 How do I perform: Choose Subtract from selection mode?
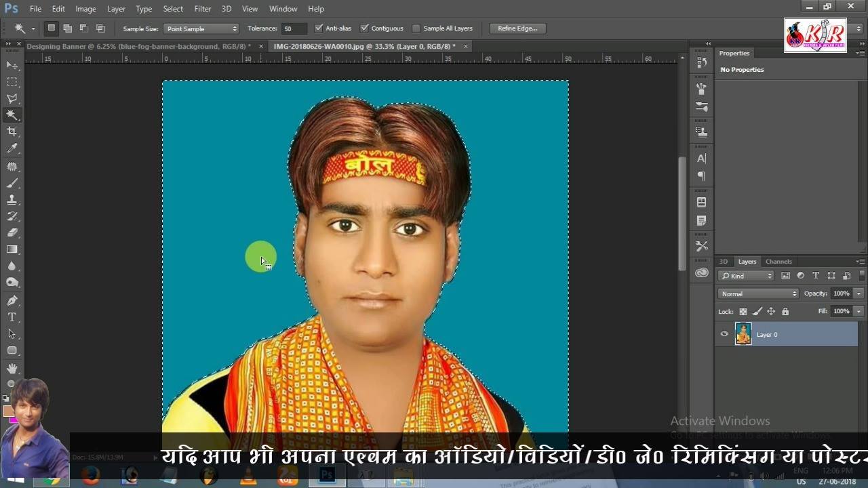pyautogui.click(x=84, y=28)
